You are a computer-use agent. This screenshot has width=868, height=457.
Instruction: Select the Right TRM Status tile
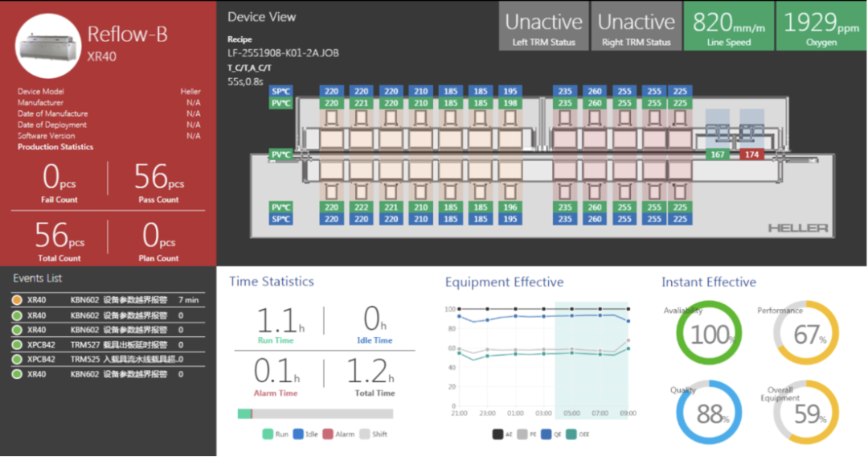(x=636, y=26)
